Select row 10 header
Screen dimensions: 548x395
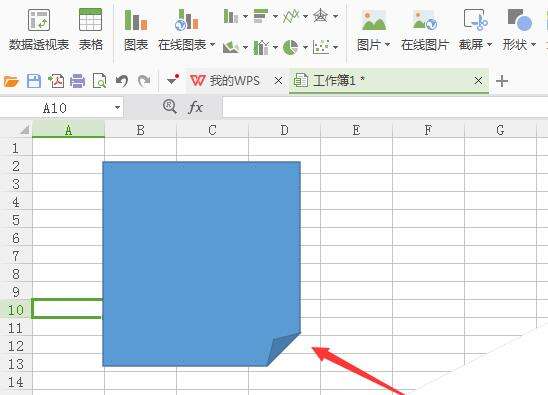pyautogui.click(x=16, y=310)
